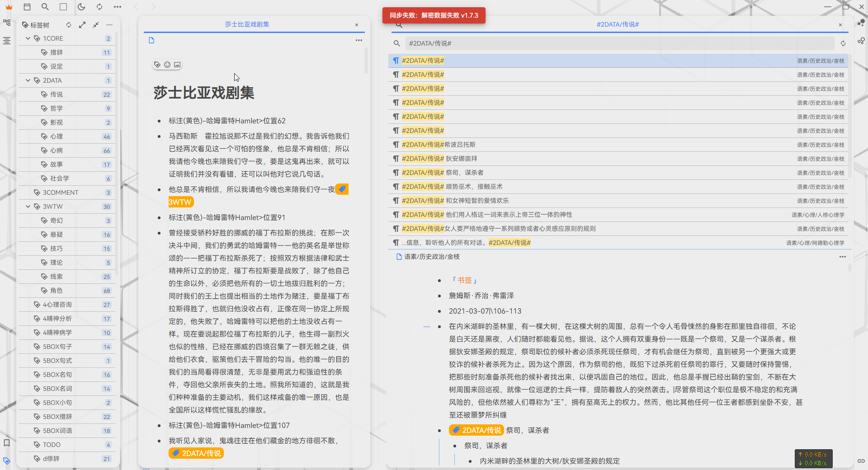Click the global search magnifier in top toolbar
868x470 pixels.
pos(45,7)
